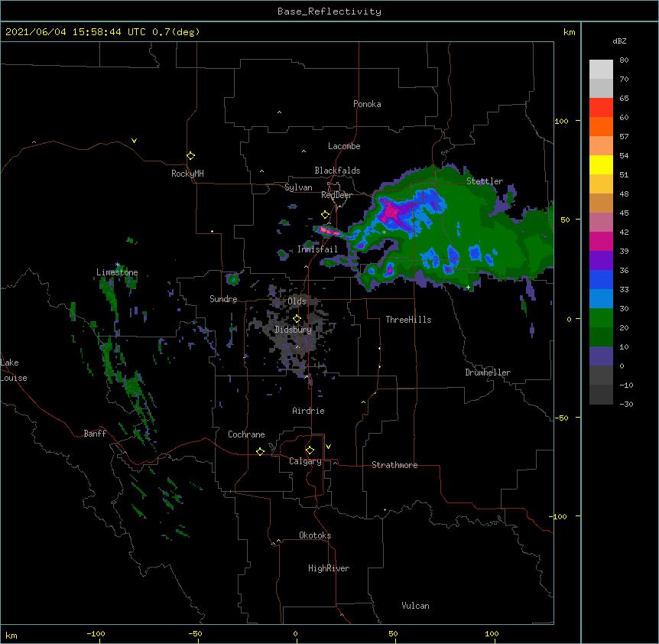Image resolution: width=659 pixels, height=644 pixels.
Task: Click the Limestone label
Action: 117,272
